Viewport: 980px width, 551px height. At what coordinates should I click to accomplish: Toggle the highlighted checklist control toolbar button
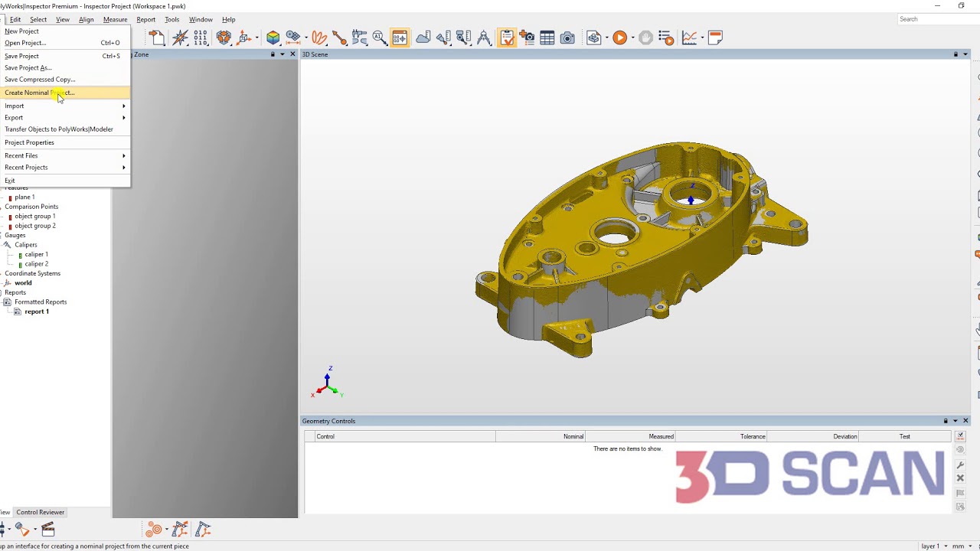coord(507,37)
